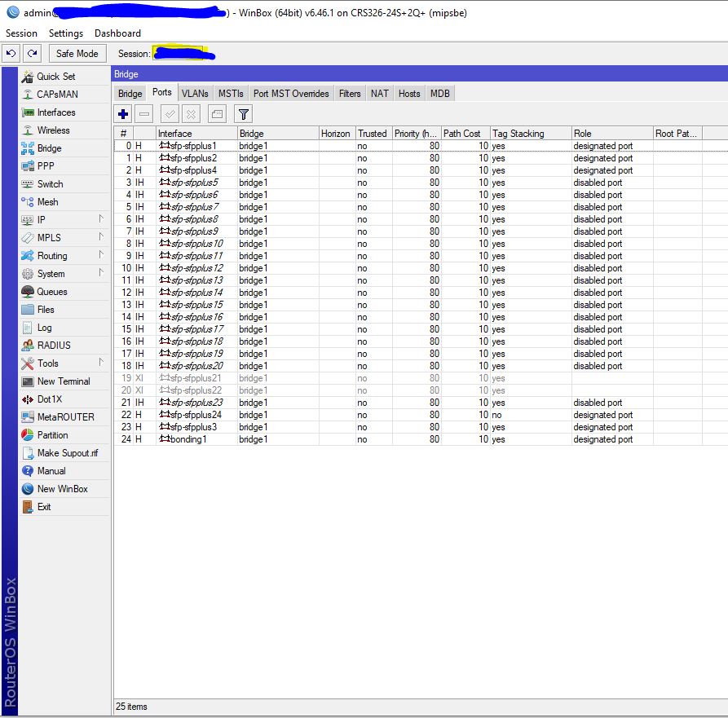
Task: Open the Settings menu
Action: [x=65, y=33]
